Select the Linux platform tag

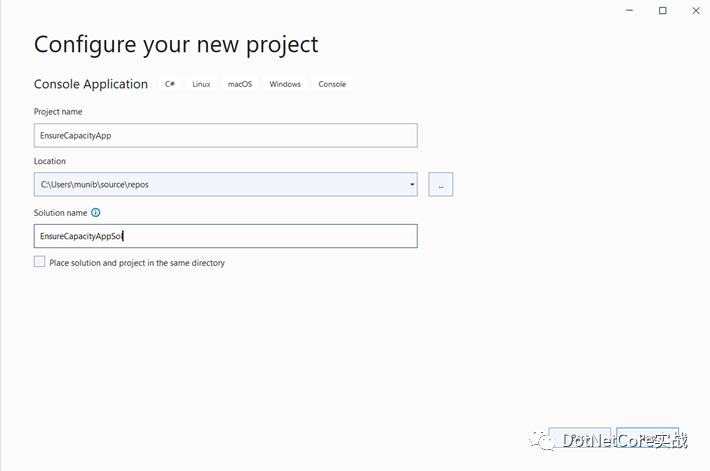[x=201, y=84]
